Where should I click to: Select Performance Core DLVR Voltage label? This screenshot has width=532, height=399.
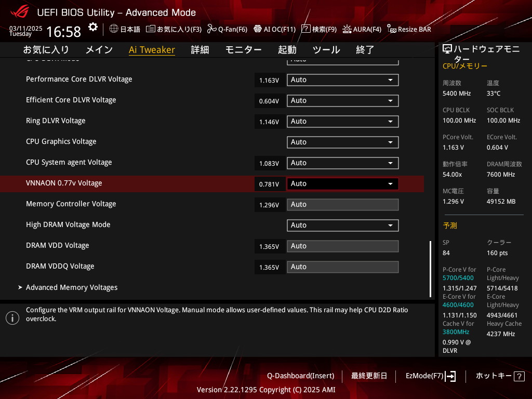point(79,79)
